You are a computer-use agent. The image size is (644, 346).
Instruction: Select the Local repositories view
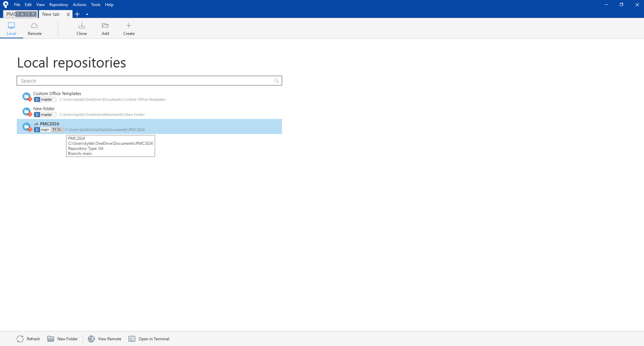click(x=11, y=29)
